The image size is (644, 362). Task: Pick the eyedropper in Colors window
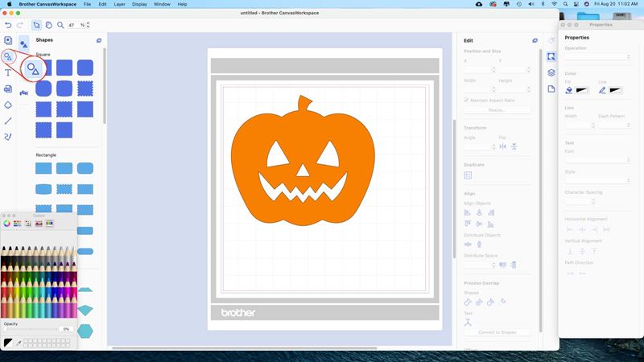19,343
